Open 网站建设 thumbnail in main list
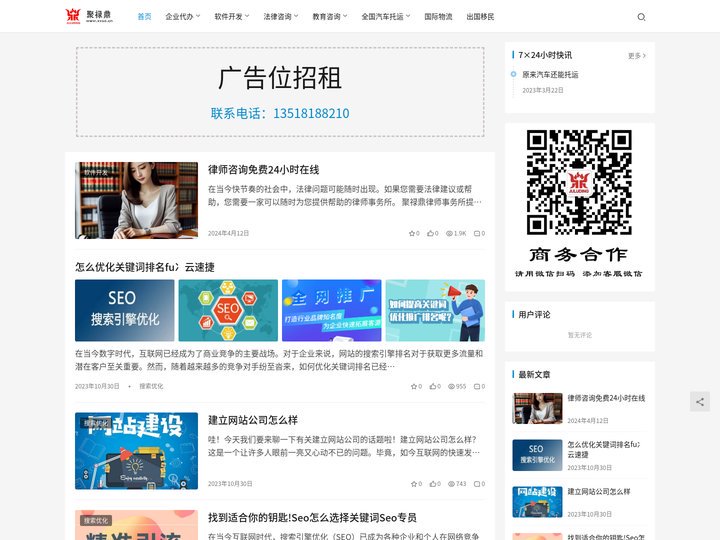This screenshot has height=540, width=720. click(x=136, y=451)
